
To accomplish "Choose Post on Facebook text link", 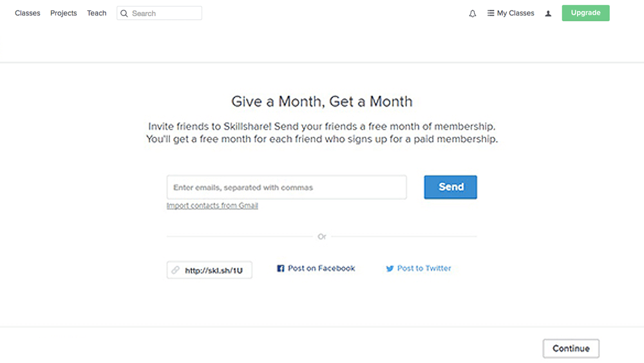I will [x=321, y=268].
